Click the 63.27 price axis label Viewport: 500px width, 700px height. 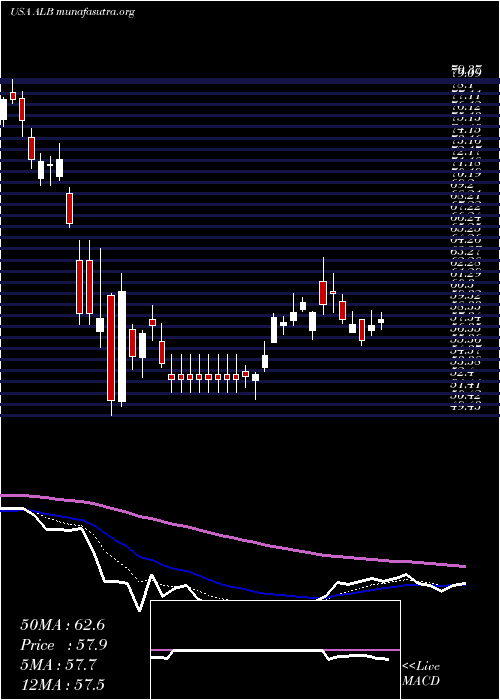click(466, 251)
